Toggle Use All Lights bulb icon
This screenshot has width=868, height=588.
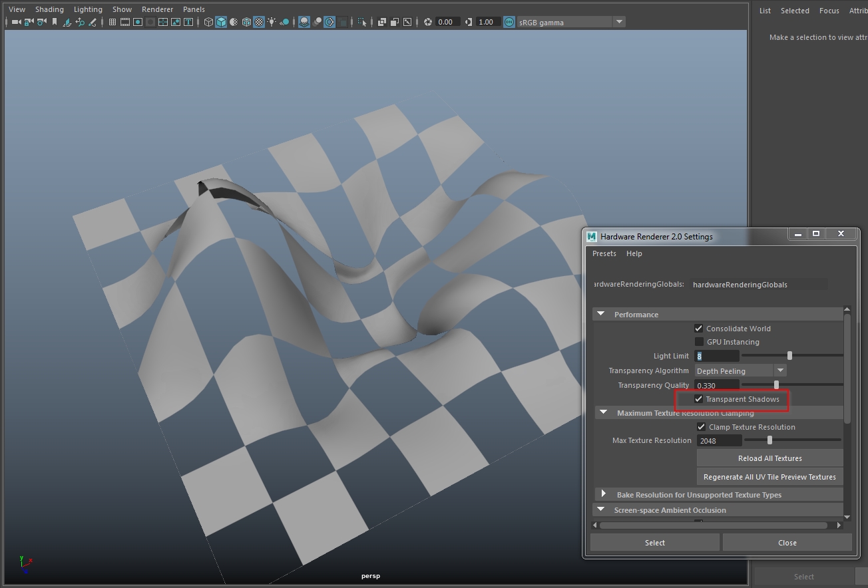(x=272, y=22)
